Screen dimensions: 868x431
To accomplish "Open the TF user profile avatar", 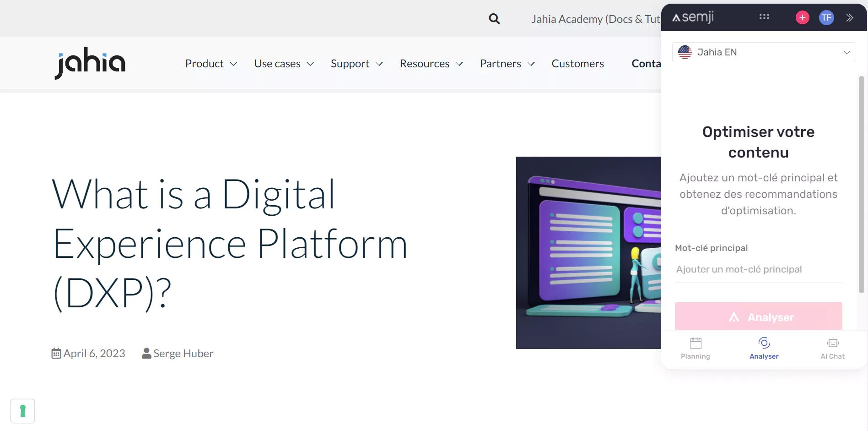I will pos(826,17).
